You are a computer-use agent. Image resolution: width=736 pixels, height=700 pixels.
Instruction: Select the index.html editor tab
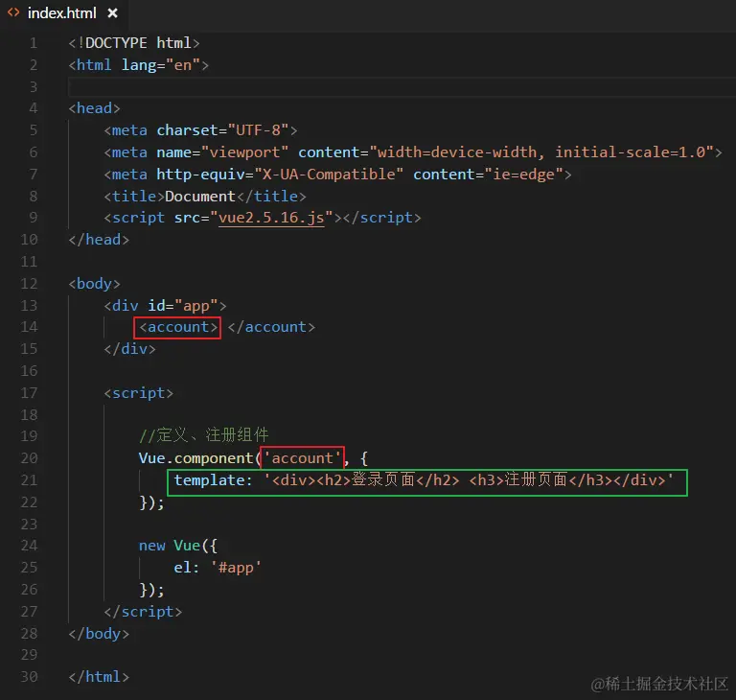[63, 13]
